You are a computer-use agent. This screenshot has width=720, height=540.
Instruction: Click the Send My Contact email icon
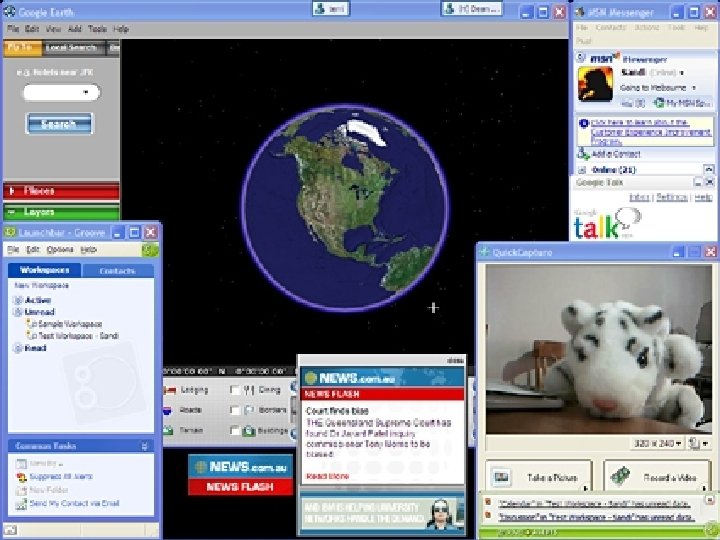pos(21,504)
